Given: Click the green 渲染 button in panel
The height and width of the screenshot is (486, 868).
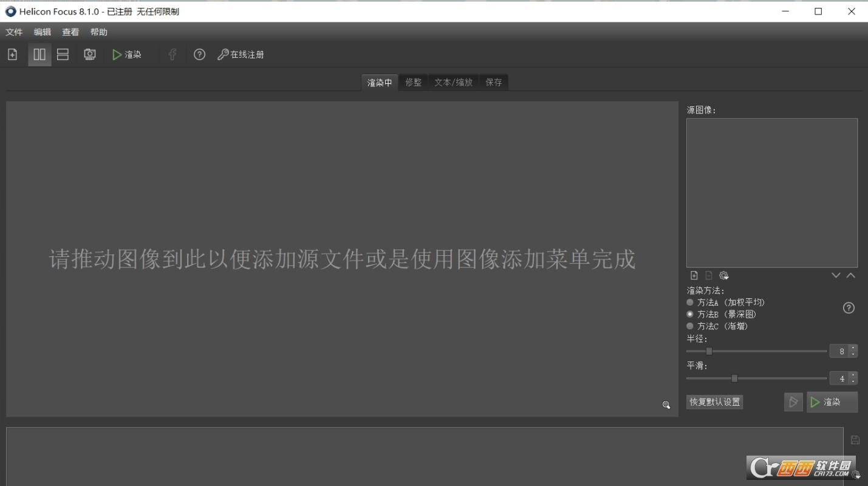Looking at the screenshot, I should point(831,402).
